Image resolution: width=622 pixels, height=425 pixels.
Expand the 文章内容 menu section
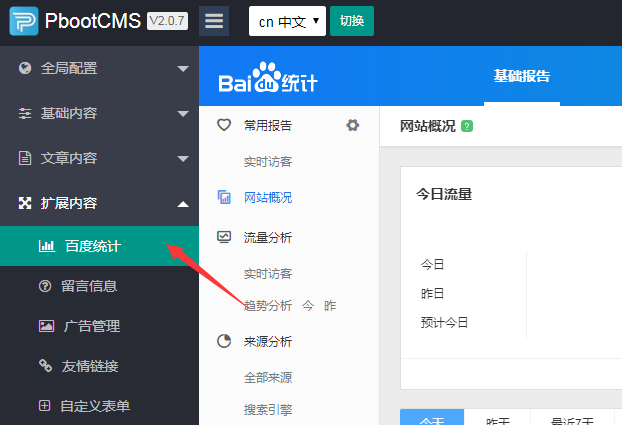coord(99,158)
